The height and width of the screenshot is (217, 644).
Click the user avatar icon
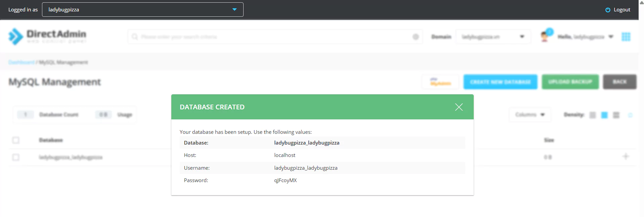click(545, 36)
